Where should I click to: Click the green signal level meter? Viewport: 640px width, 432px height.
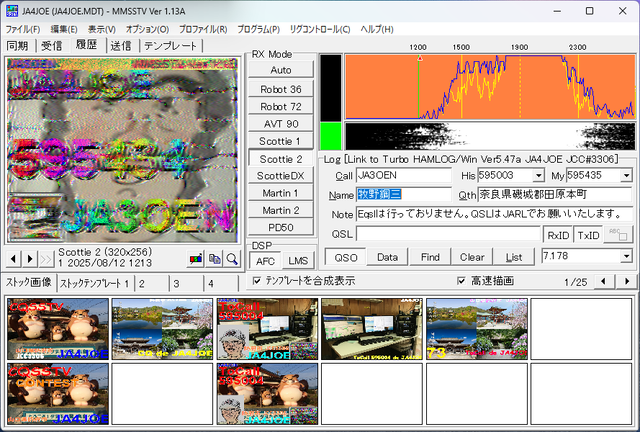(331, 136)
